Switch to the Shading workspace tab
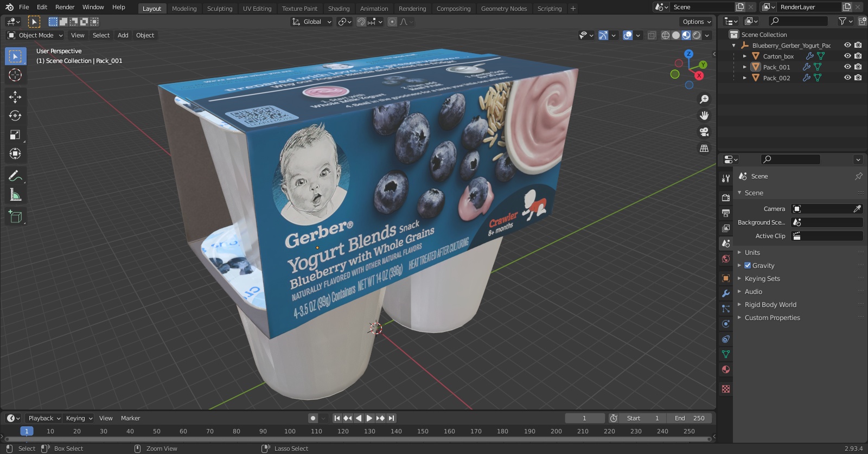This screenshot has width=868, height=454. pyautogui.click(x=339, y=9)
